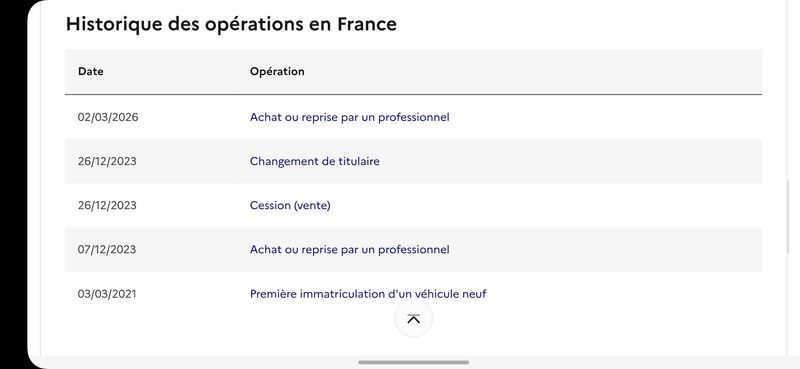Viewport: 800px width, 369px height.
Task: Select the first 26/12/2023 date cell
Action: click(x=107, y=161)
